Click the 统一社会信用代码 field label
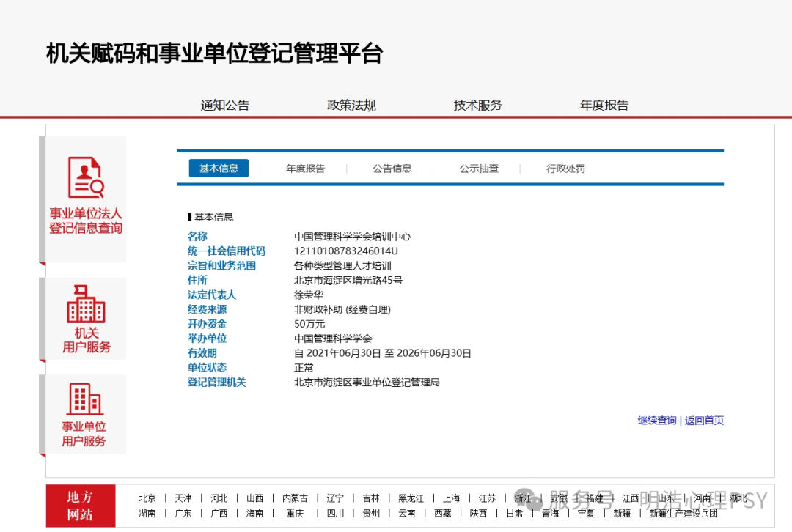The image size is (792, 532). (x=227, y=251)
